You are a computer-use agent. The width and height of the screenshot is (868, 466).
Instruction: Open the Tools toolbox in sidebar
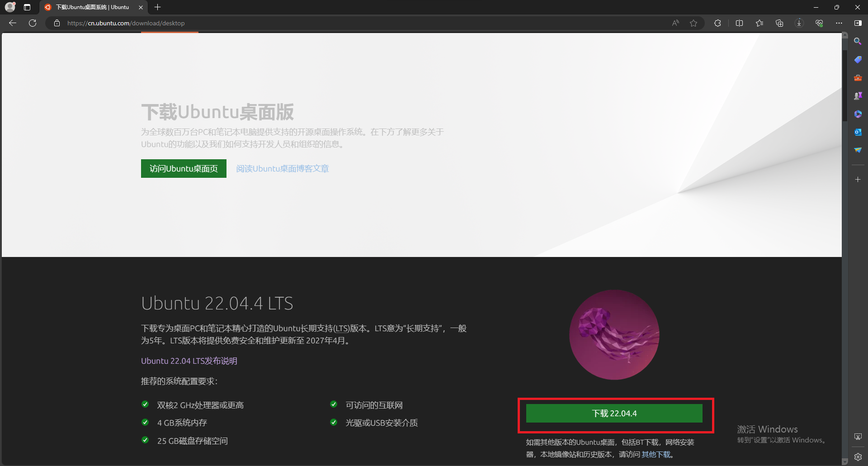tap(858, 78)
